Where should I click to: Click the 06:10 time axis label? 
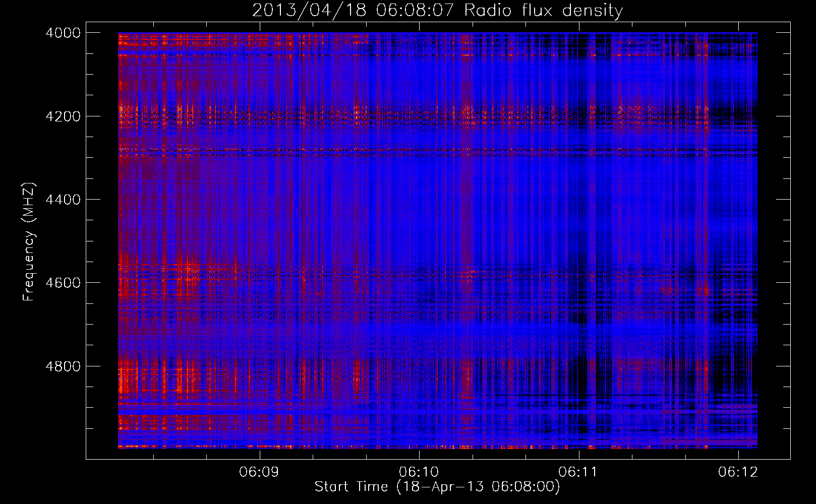coord(419,472)
